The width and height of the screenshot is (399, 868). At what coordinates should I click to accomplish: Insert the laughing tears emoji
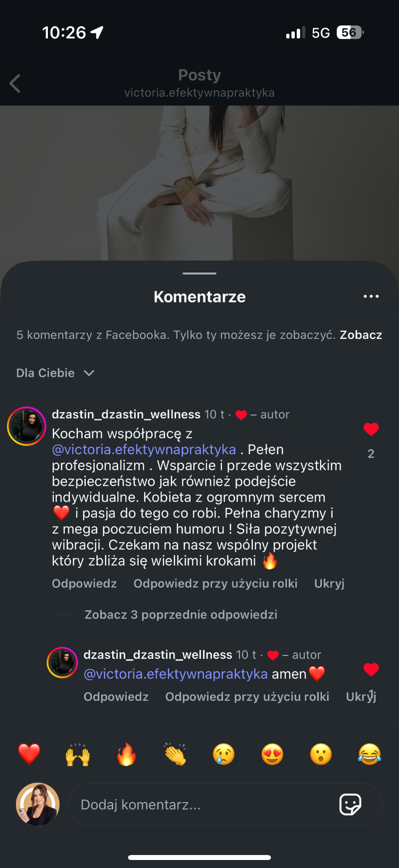click(370, 754)
